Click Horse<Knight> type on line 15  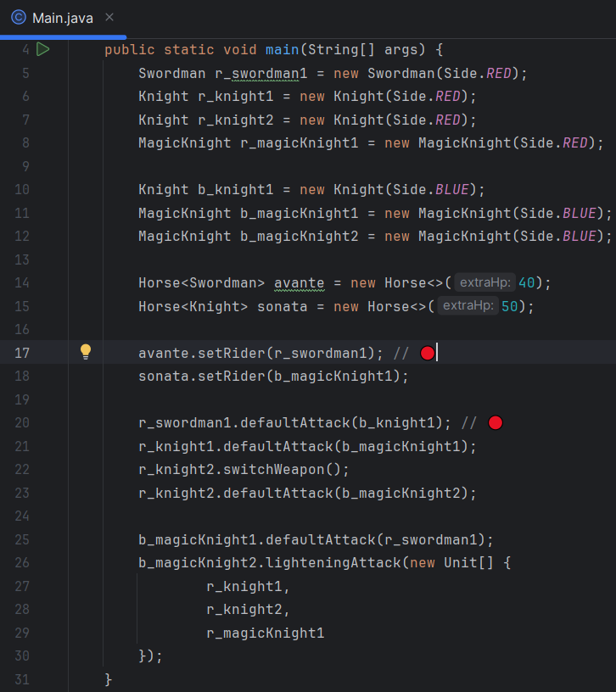pos(193,306)
